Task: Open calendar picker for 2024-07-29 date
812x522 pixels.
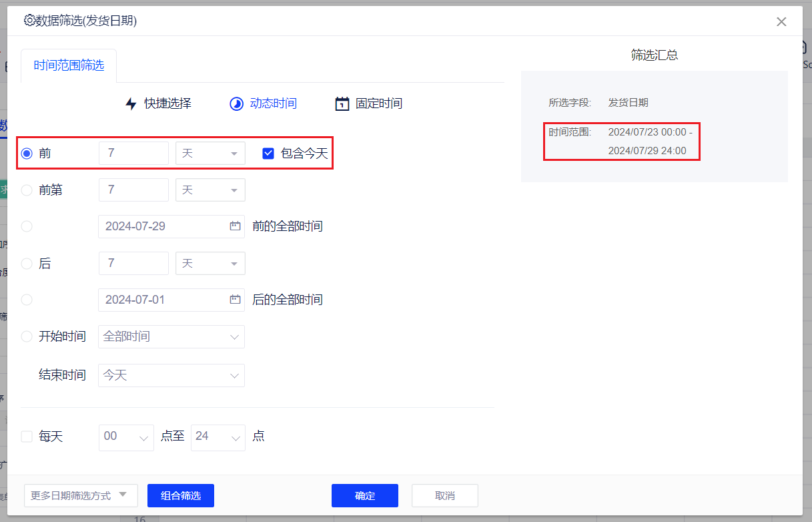Action: click(235, 226)
